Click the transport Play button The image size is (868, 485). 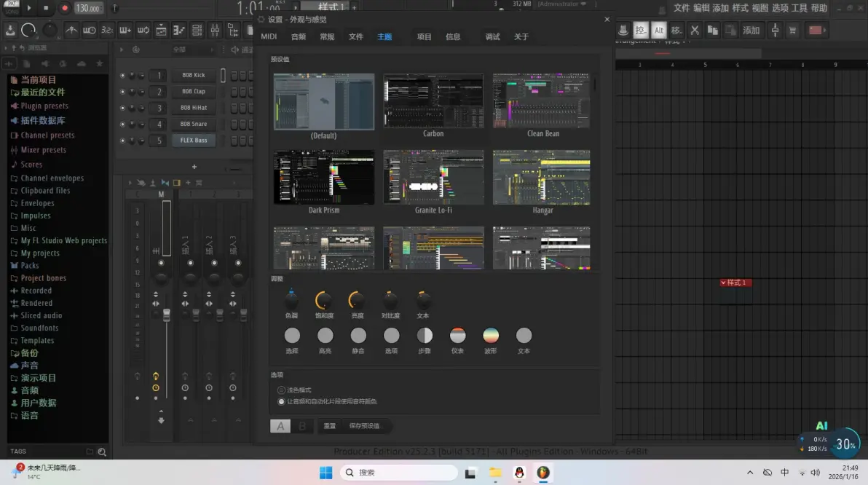click(29, 8)
